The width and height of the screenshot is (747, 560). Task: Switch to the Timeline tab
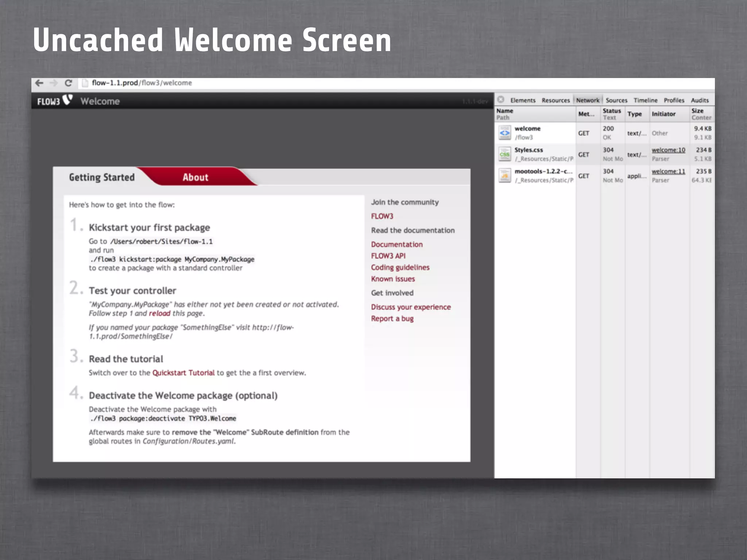645,100
